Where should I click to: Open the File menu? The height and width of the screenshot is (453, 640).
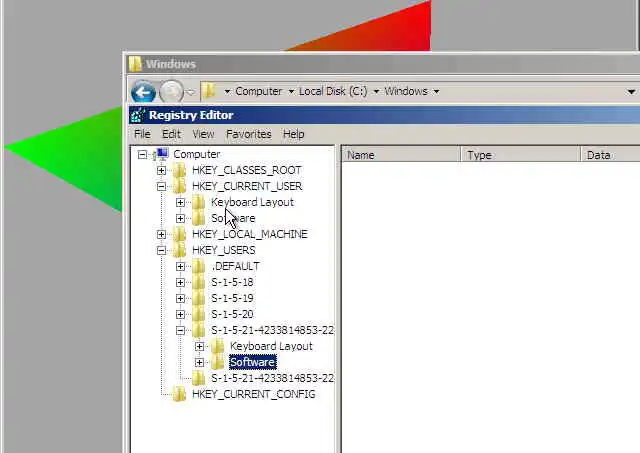[x=142, y=134]
